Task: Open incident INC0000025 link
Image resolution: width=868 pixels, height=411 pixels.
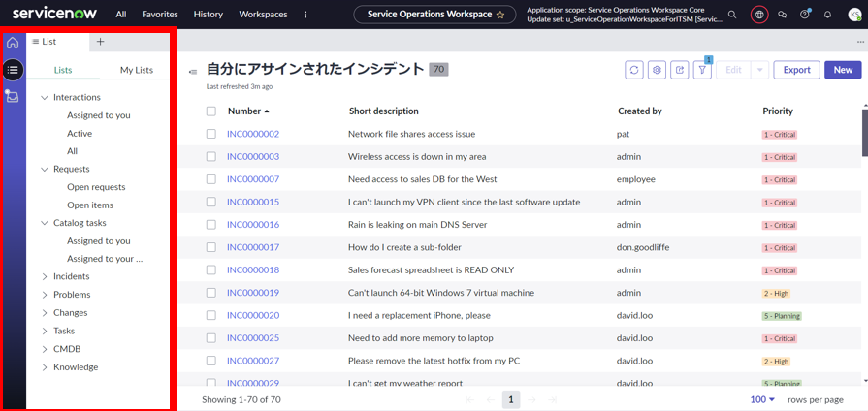Action: pos(253,338)
